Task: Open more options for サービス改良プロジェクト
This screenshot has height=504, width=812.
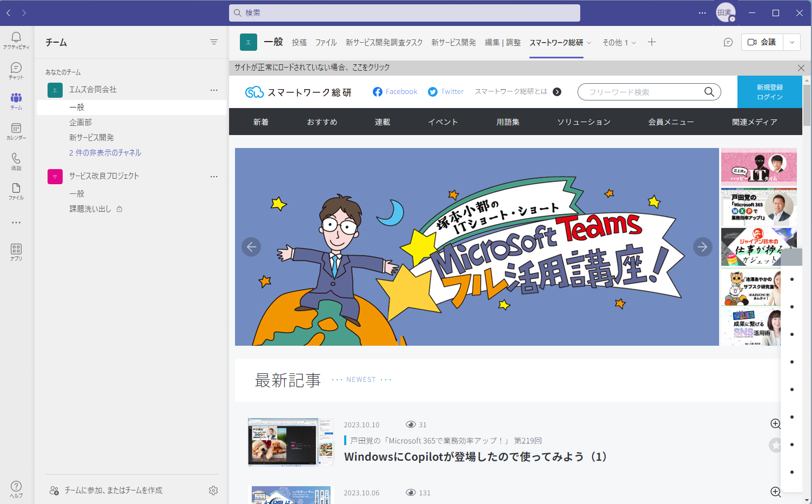Action: coord(214,176)
